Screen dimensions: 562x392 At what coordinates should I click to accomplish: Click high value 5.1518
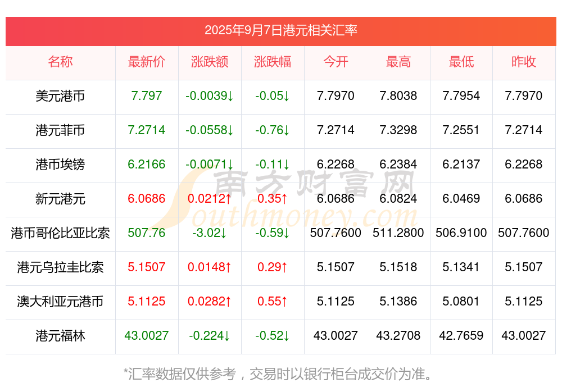click(398, 267)
